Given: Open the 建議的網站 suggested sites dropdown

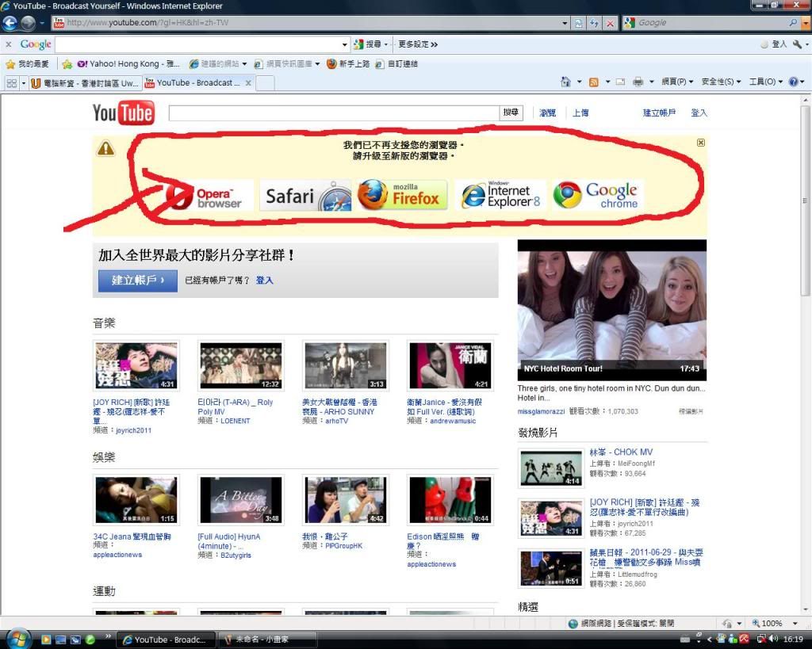Looking at the screenshot, I should pos(244,64).
